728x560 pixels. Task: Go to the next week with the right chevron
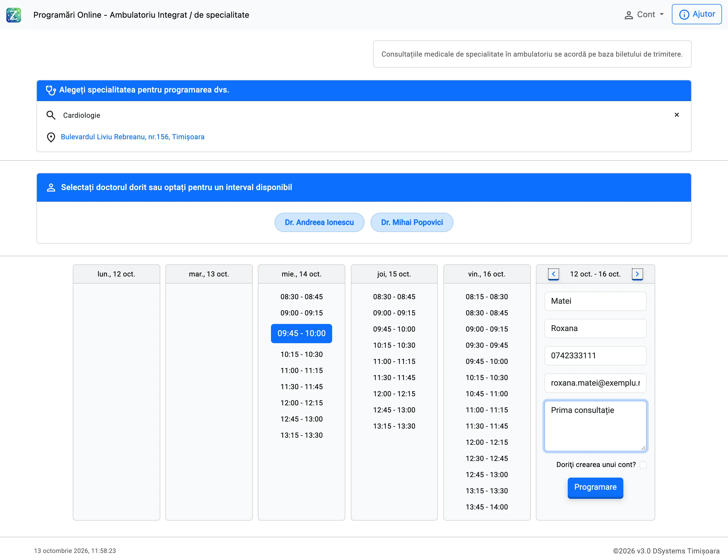pos(637,274)
